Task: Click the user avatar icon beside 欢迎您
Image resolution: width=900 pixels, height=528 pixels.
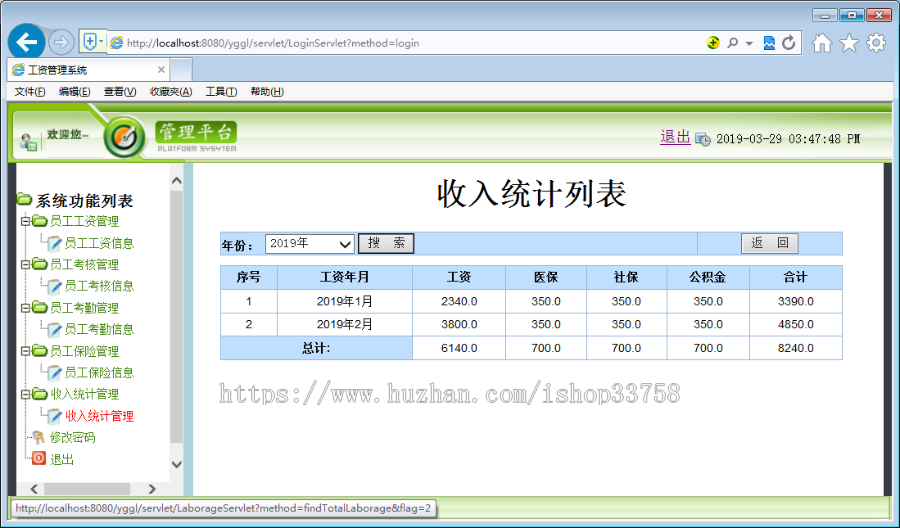Action: point(28,142)
